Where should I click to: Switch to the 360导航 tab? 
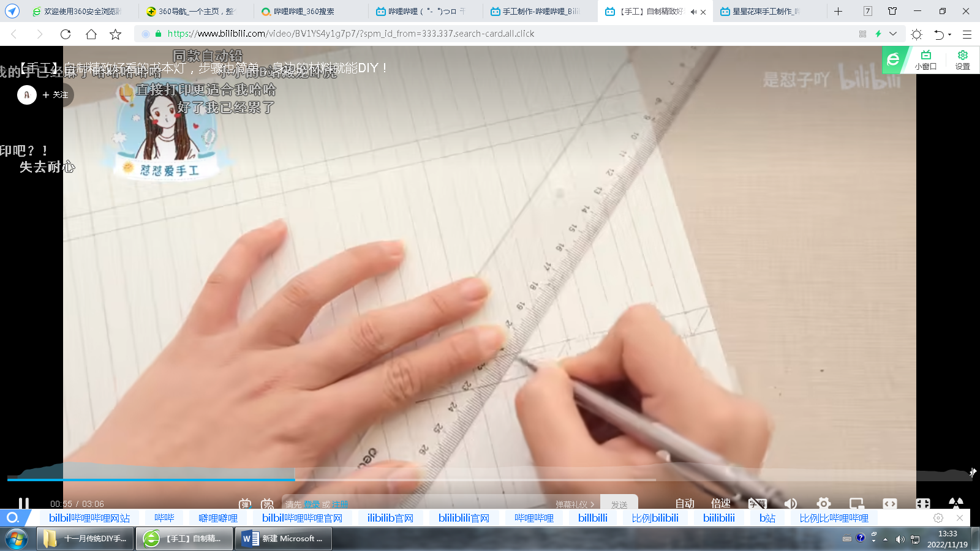(x=190, y=12)
